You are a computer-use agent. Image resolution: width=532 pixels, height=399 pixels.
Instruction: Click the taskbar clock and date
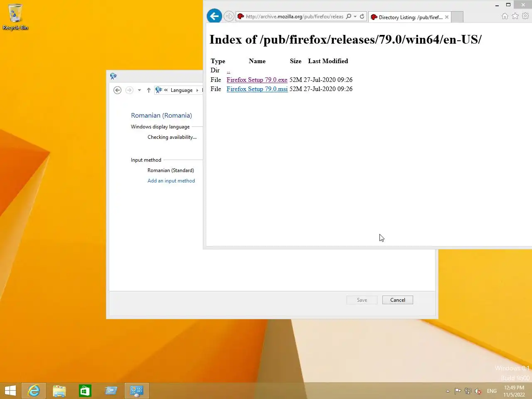(514, 391)
